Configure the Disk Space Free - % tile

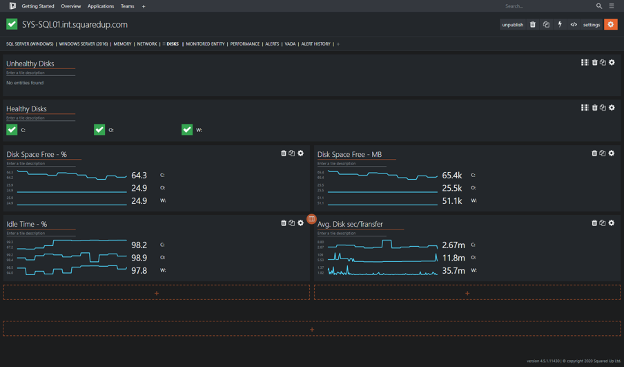[x=300, y=153]
